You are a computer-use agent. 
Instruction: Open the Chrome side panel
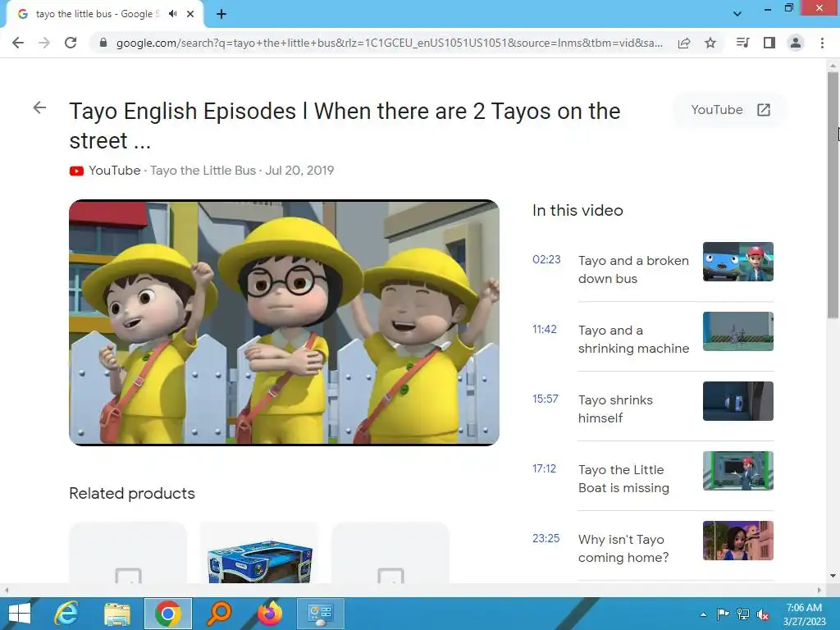click(x=769, y=43)
